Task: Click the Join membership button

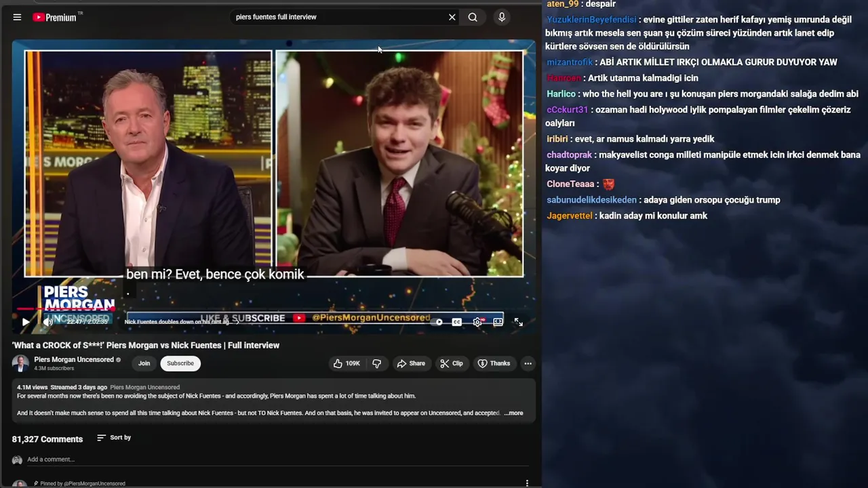Action: [x=144, y=363]
